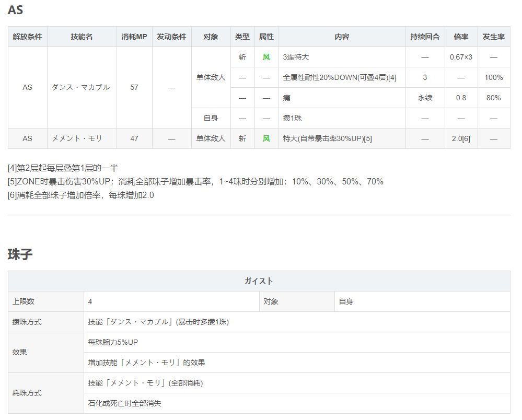The height and width of the screenshot is (420, 522).
Task: Click the skill name メメント・モリ in the AS table
Action: coord(77,138)
